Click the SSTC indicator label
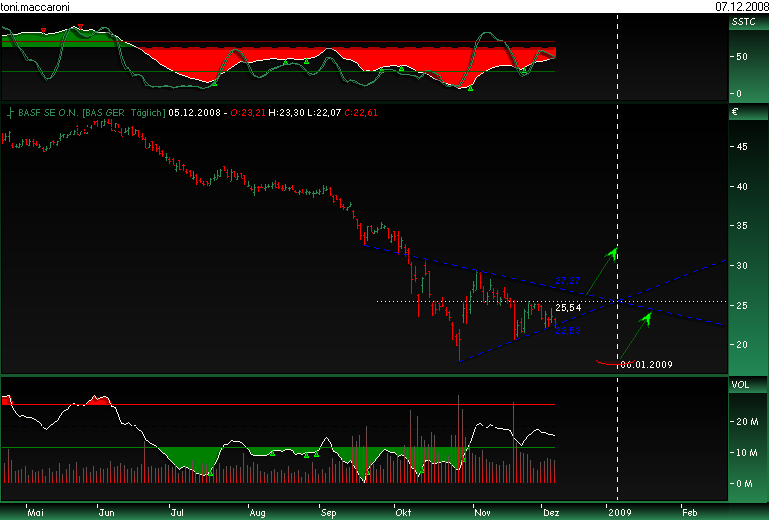Screen dimensions: 769x520 coord(743,20)
